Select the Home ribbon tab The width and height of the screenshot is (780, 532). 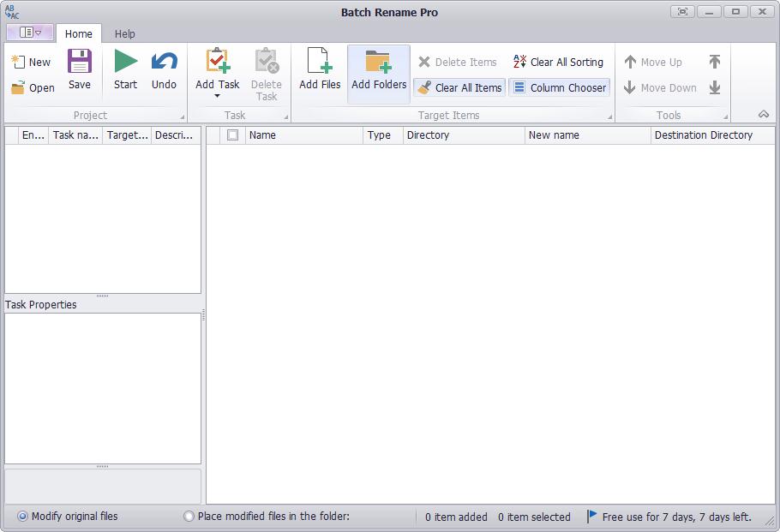[x=79, y=33]
